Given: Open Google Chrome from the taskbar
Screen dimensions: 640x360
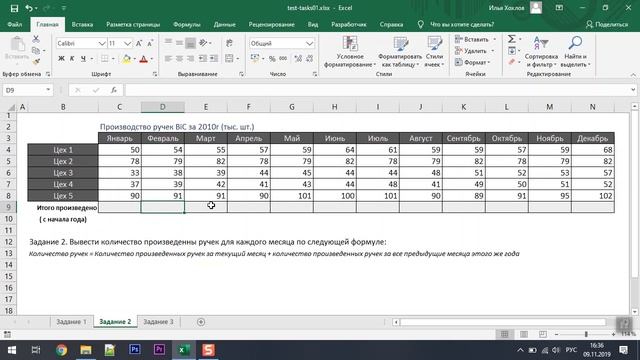Looking at the screenshot, I should (x=62, y=350).
